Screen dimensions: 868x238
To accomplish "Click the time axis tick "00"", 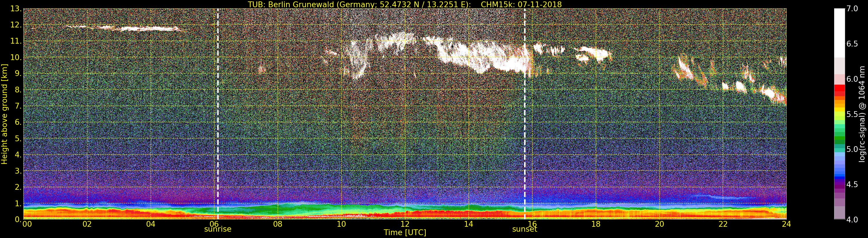I will pyautogui.click(x=27, y=224).
